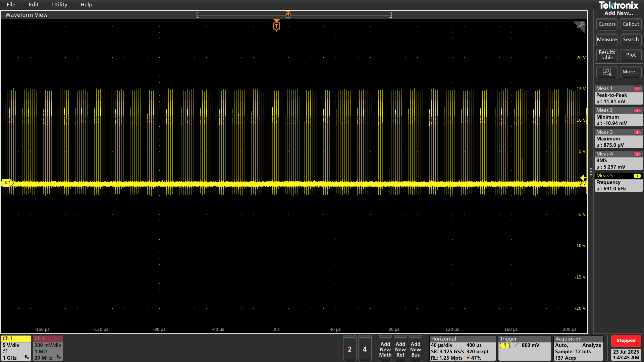The image size is (644, 362).
Task: Open the Meas 1 Peak-to-Peak badge
Action: click(618, 95)
